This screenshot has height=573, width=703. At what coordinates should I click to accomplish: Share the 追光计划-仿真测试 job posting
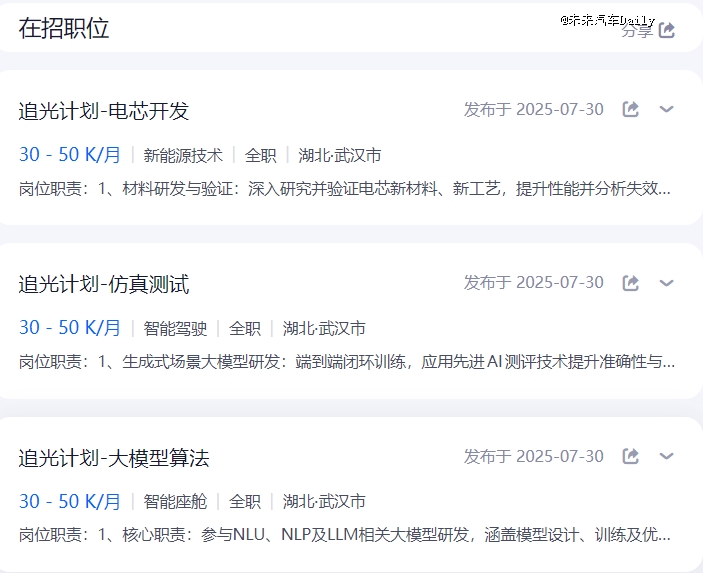(x=631, y=283)
